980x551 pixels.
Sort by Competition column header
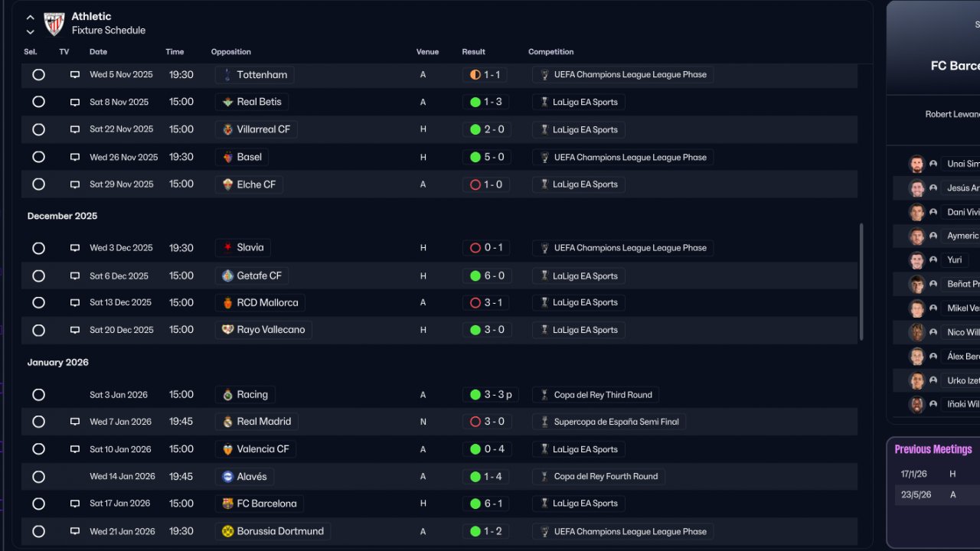point(550,52)
